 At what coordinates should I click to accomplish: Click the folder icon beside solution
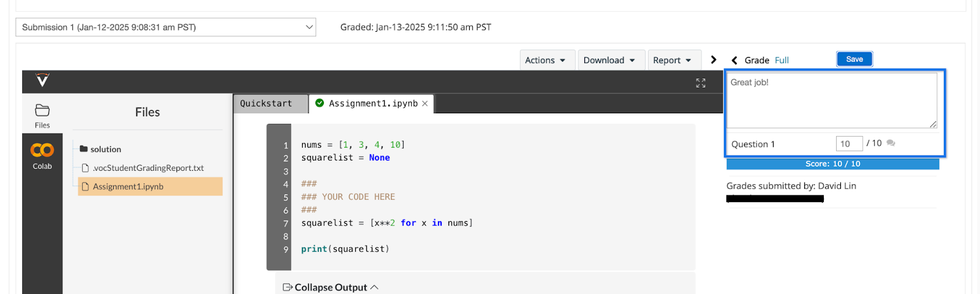click(x=84, y=149)
